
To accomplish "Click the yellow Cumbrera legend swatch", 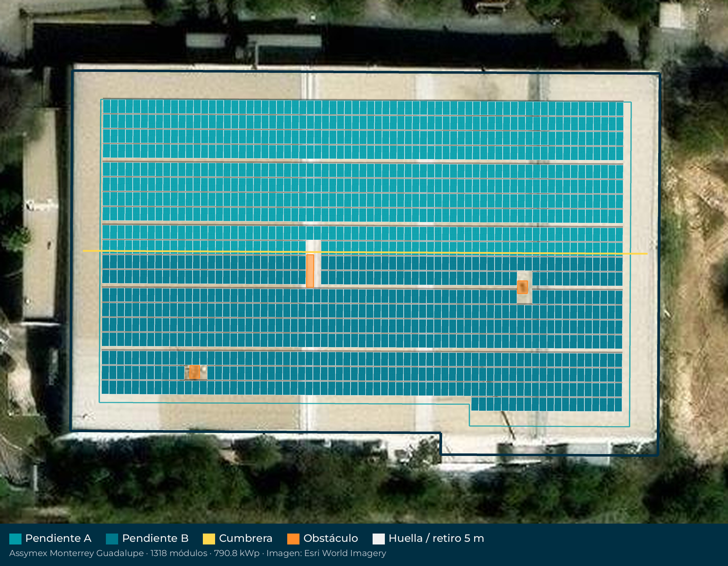I will (x=209, y=539).
